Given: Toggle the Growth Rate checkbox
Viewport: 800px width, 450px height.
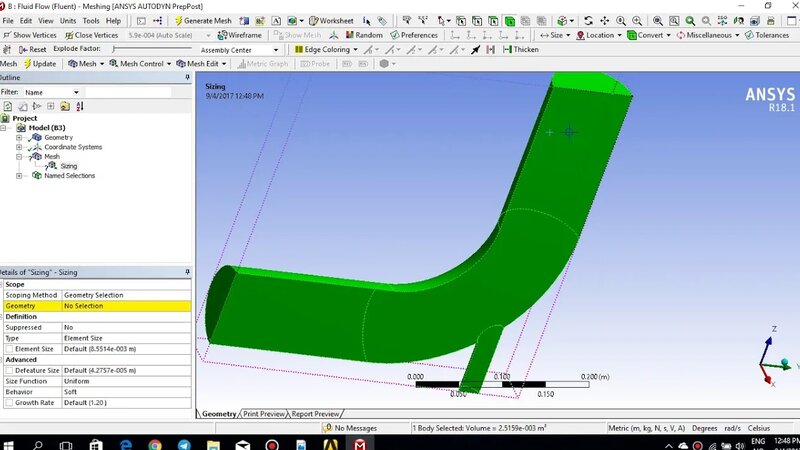Looking at the screenshot, I should pos(9,403).
